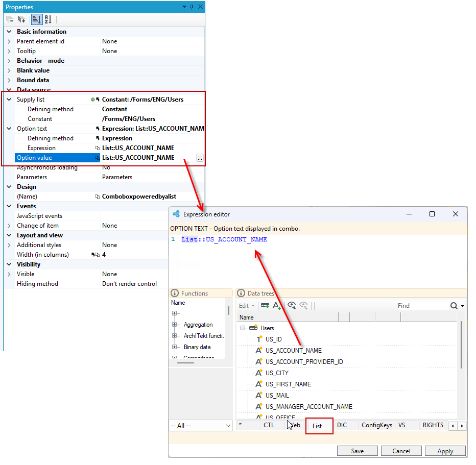Click the magnifier Find icon
This screenshot has height=465, width=476.
454,306
